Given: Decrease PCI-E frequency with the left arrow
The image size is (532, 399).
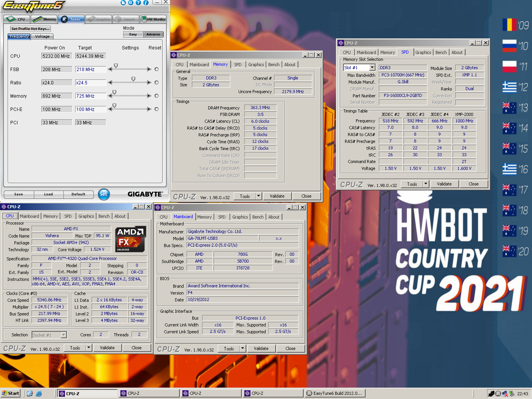Looking at the screenshot, I should click(x=110, y=109).
